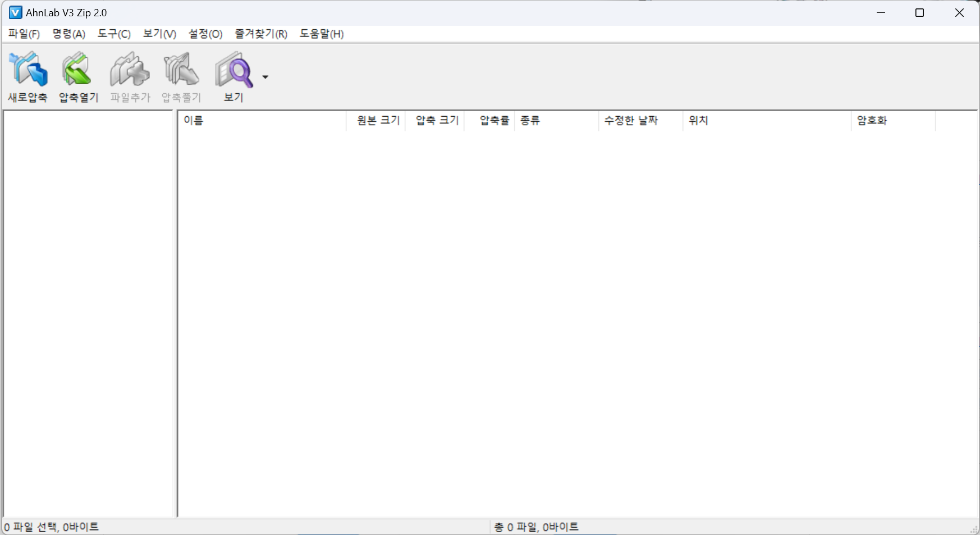The height and width of the screenshot is (535, 980).
Task: Open the 보기(V) menu
Action: point(159,34)
